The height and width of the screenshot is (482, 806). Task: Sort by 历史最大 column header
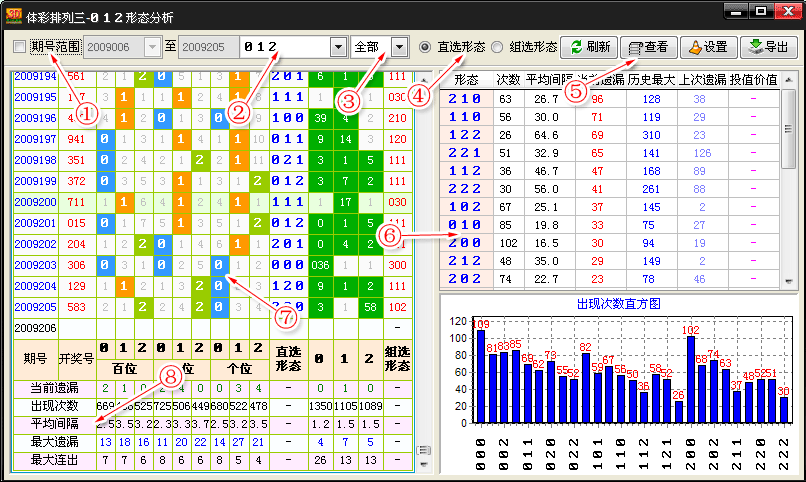pyautogui.click(x=651, y=80)
